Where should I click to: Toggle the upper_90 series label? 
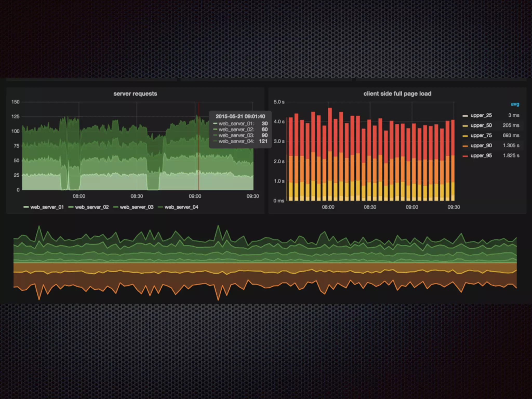pyautogui.click(x=481, y=145)
